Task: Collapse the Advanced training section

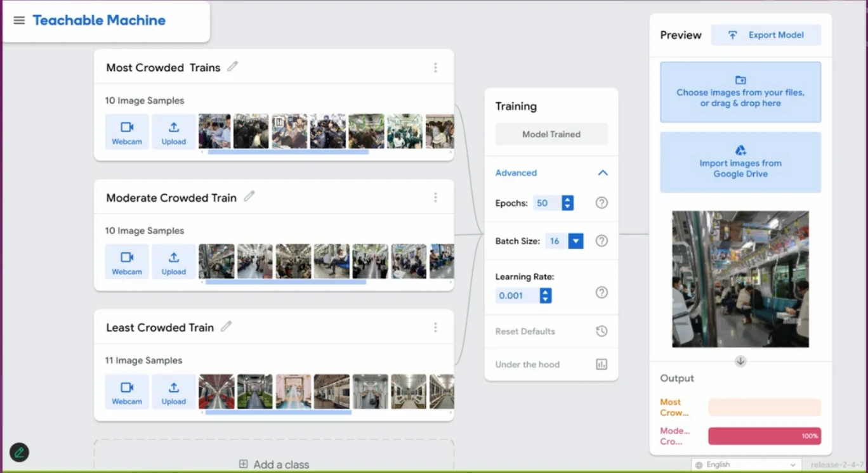Action: click(603, 172)
